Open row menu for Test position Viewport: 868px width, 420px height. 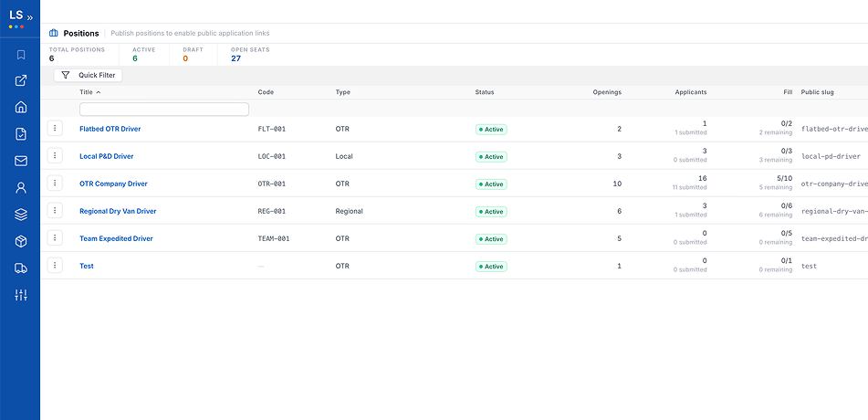click(x=55, y=266)
